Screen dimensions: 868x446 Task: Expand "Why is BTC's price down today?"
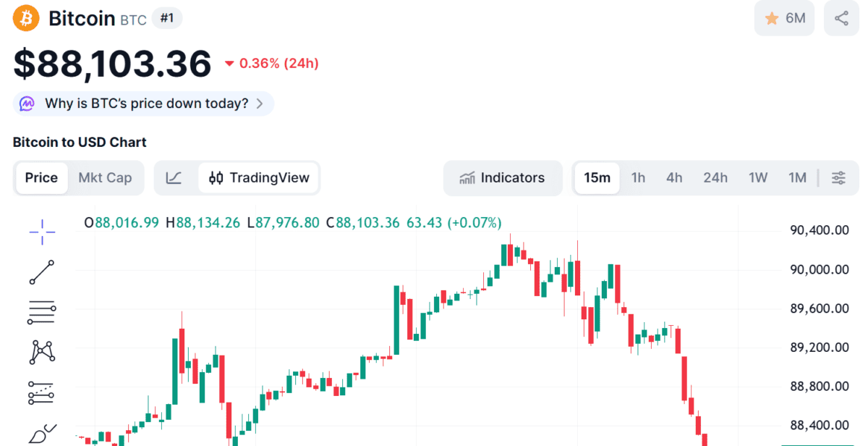pos(143,104)
